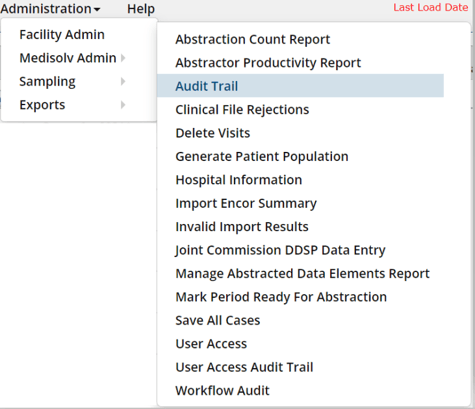Expand the Exports submenu arrow
The height and width of the screenshot is (409, 475).
click(x=123, y=105)
